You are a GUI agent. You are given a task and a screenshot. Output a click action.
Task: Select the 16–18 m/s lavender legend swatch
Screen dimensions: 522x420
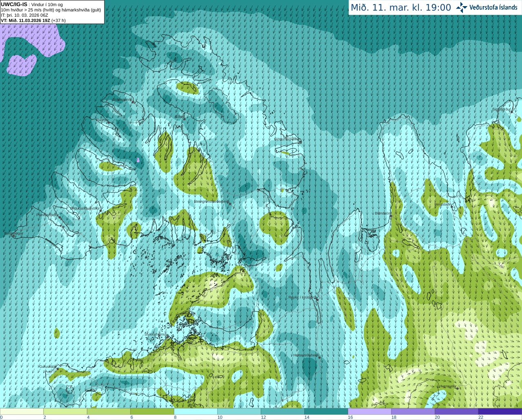click(369, 411)
